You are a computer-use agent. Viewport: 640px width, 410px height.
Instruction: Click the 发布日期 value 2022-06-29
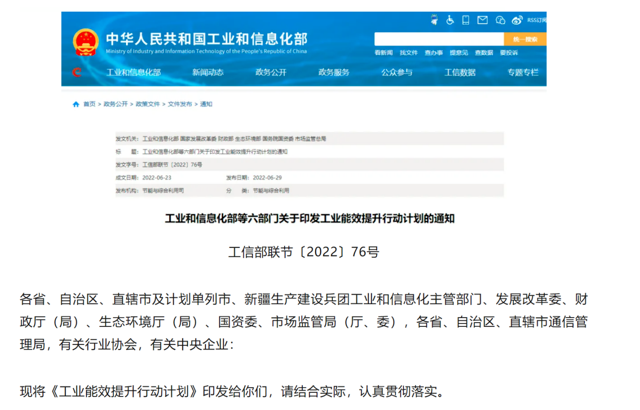(267, 178)
